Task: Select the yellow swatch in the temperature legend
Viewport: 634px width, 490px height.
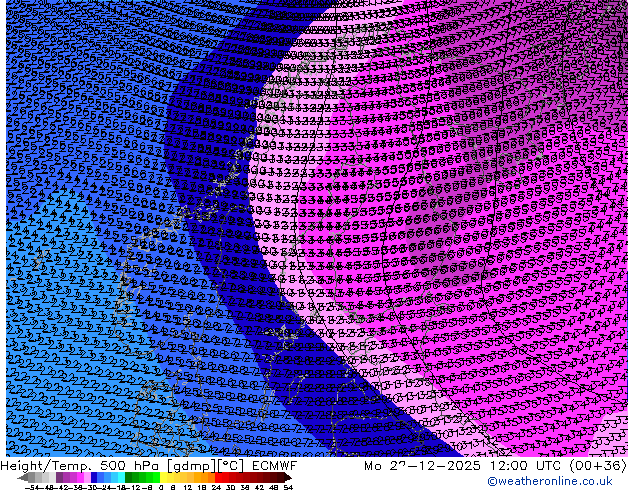Action: (163, 477)
